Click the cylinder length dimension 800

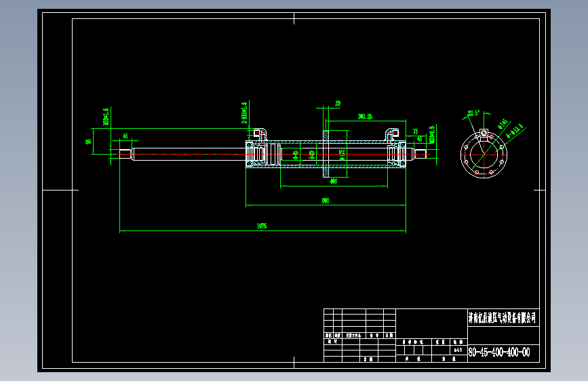pos(326,201)
